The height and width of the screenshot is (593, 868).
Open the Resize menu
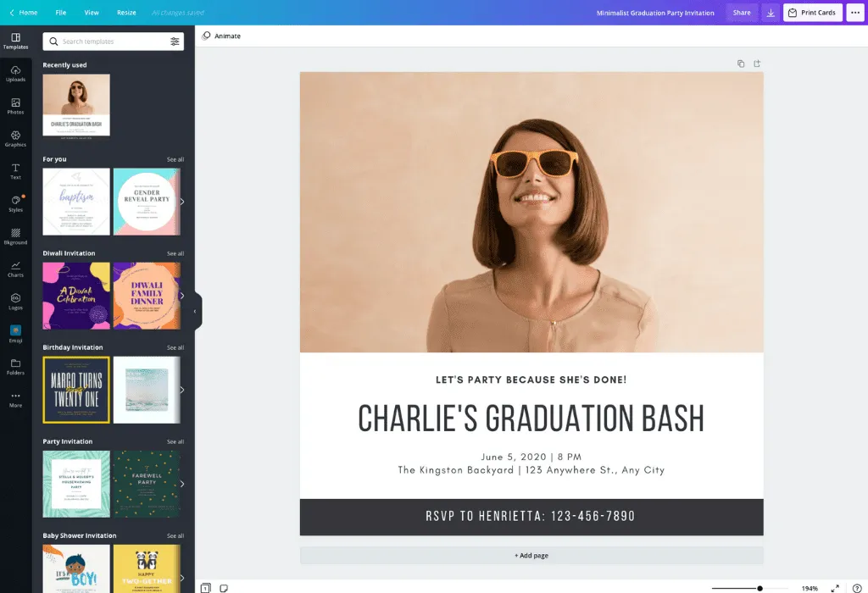coord(126,13)
